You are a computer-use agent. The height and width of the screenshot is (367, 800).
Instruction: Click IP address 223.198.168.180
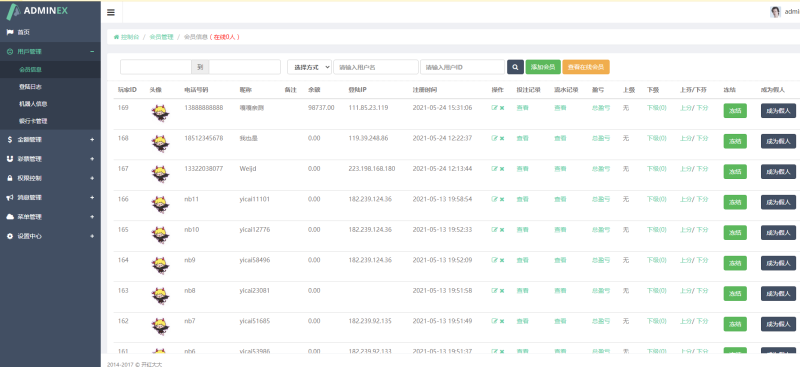click(x=372, y=168)
